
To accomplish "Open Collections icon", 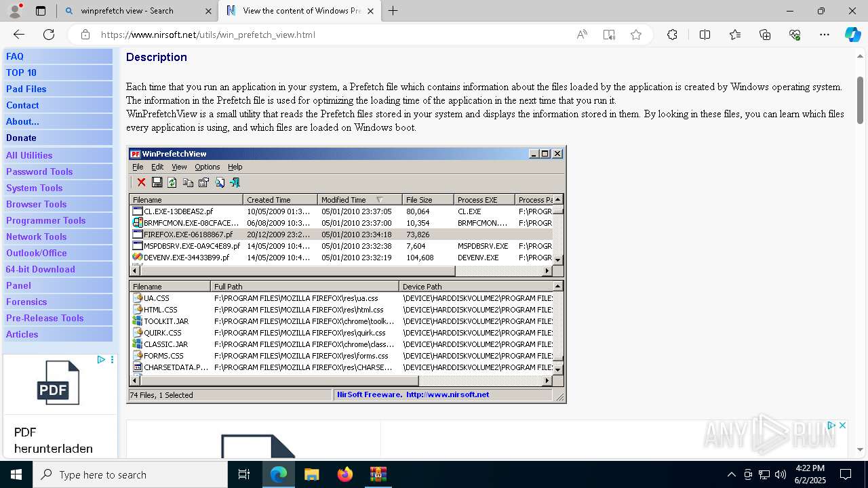I will tap(765, 35).
